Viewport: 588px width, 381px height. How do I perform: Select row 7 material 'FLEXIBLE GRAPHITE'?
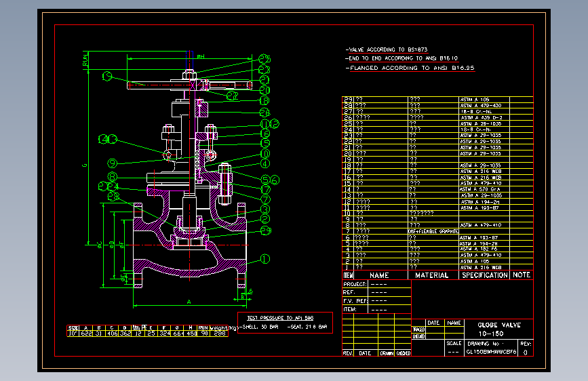click(x=437, y=231)
